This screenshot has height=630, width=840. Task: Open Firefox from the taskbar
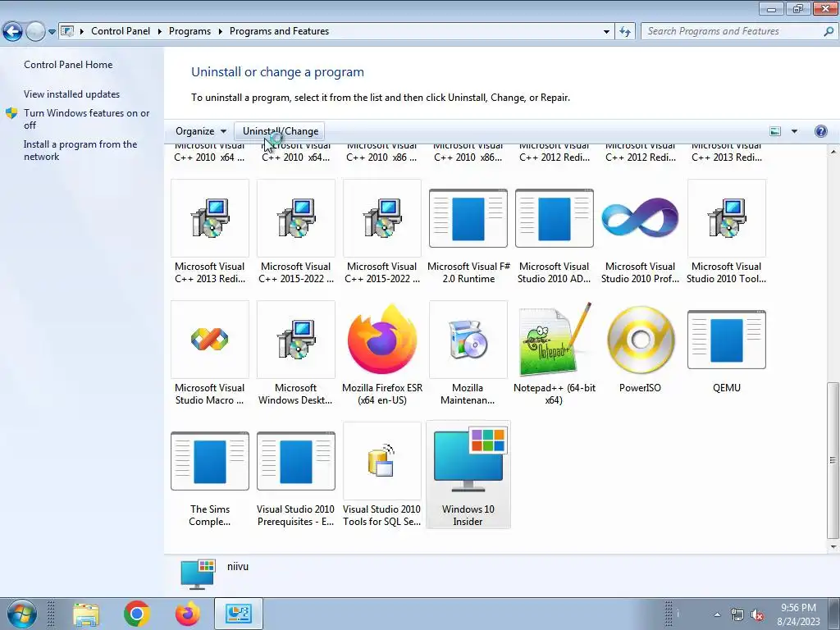click(188, 614)
